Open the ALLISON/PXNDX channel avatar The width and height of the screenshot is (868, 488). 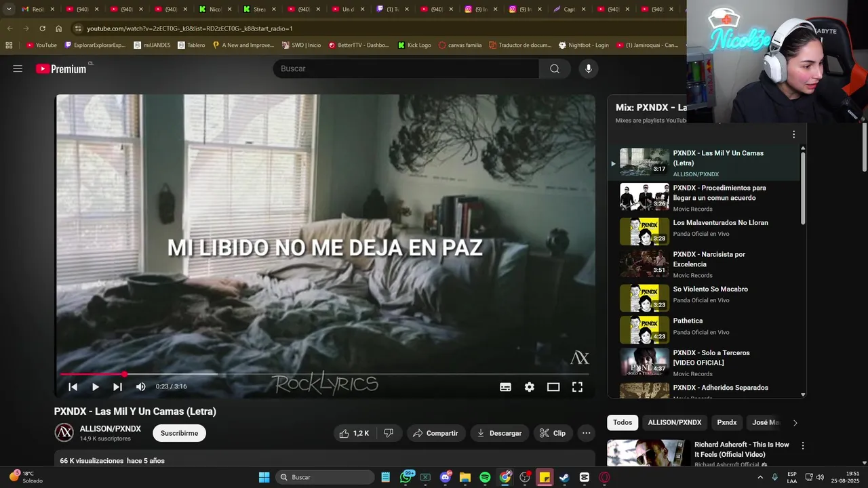(x=64, y=432)
